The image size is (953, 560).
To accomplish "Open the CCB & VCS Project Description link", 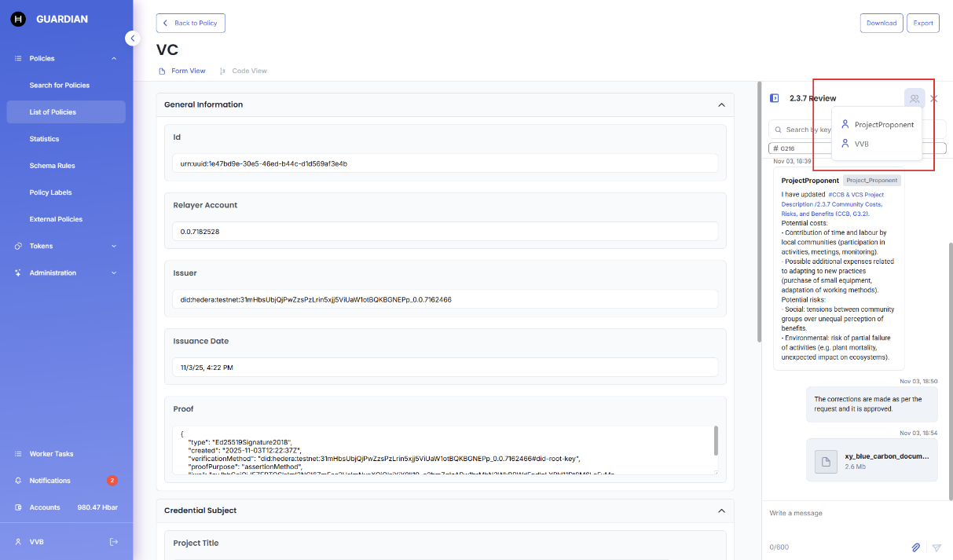I will (x=834, y=203).
